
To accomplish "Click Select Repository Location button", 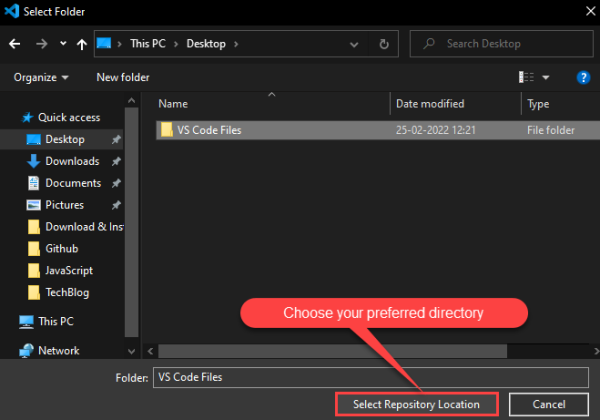I will (x=417, y=404).
